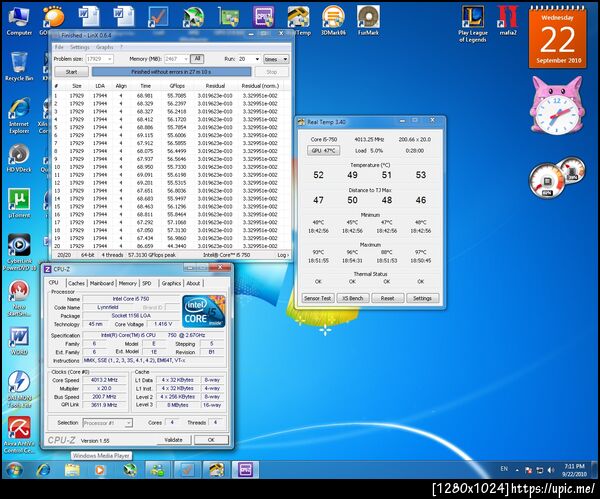
Task: Click the September 22 calendar gadget
Action: coord(558,38)
